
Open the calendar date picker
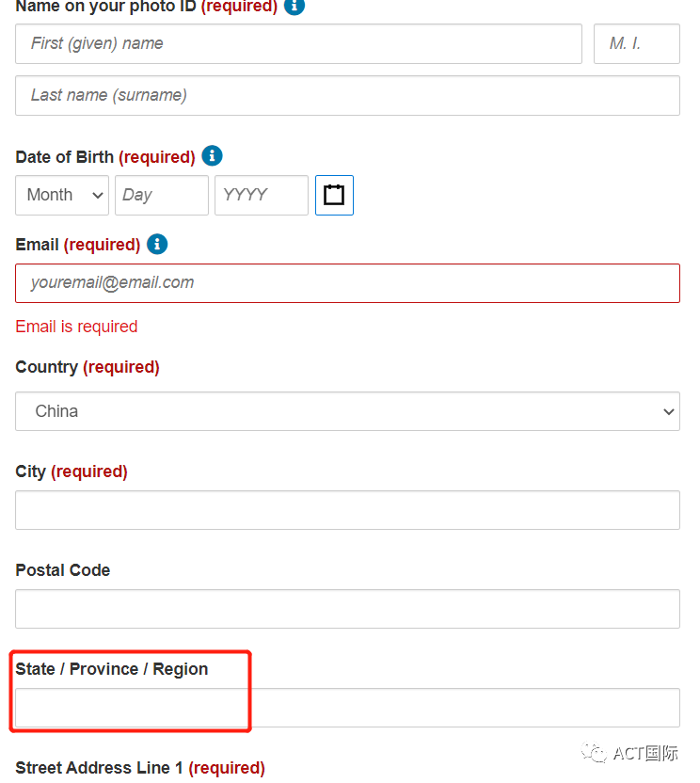tap(334, 195)
